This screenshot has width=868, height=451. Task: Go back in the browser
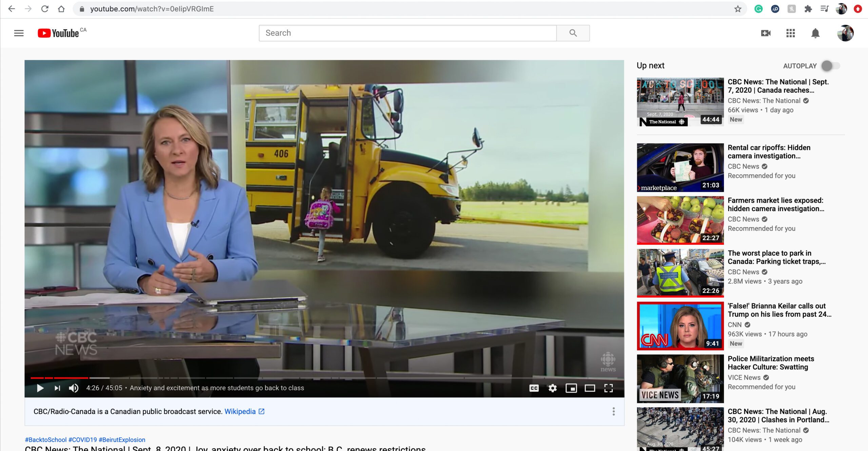click(12, 9)
